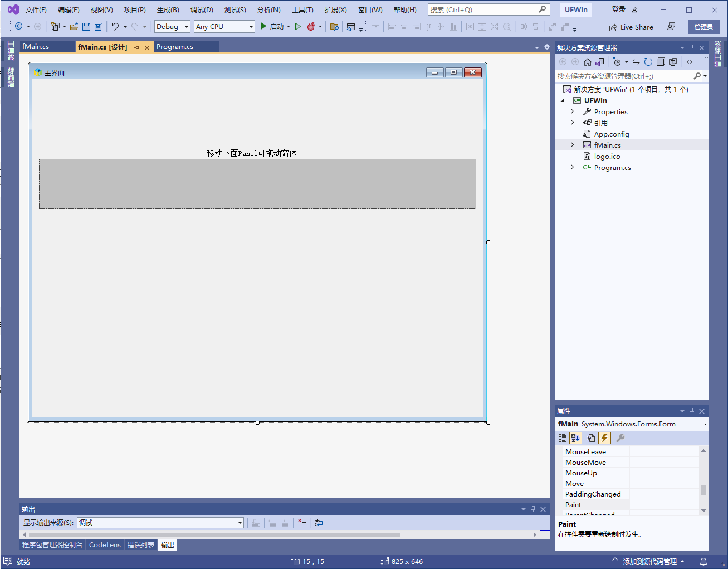Screen dimensions: 728x569
Task: Save fMain.cs with the single floppy icon
Action: tap(86, 26)
